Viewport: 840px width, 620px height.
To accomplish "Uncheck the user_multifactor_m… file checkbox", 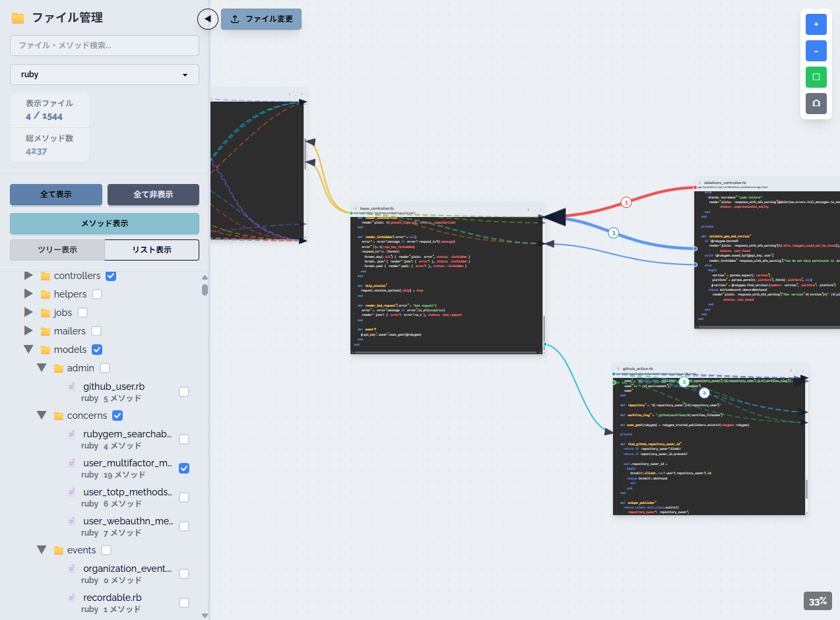I will 184,468.
